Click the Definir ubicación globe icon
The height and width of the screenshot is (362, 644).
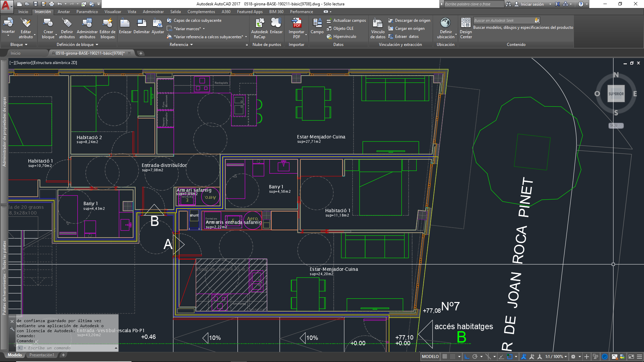(x=445, y=23)
